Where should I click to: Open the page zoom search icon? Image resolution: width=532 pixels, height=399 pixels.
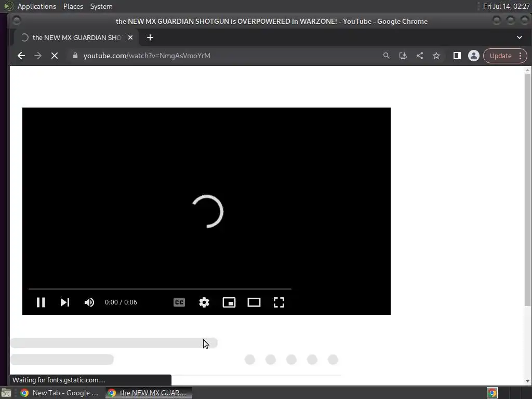(386, 56)
